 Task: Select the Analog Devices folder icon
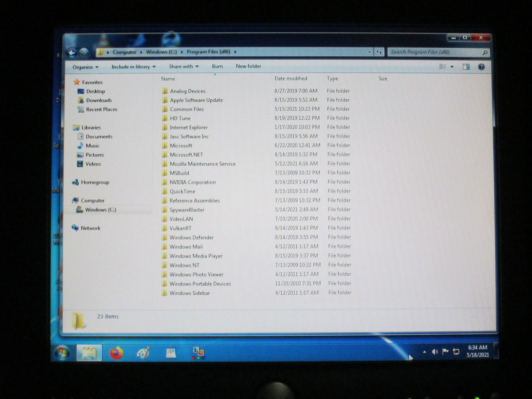165,91
